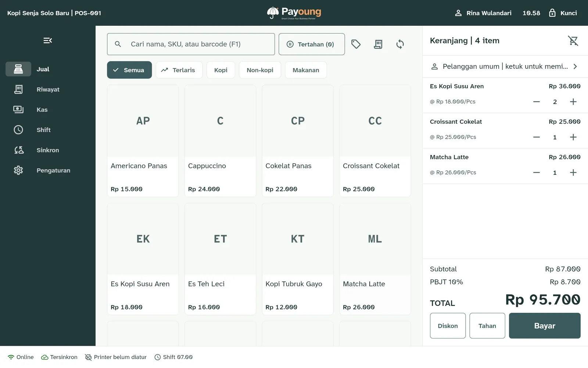
Task: Filter products by Non-kopi chip
Action: coord(260,70)
